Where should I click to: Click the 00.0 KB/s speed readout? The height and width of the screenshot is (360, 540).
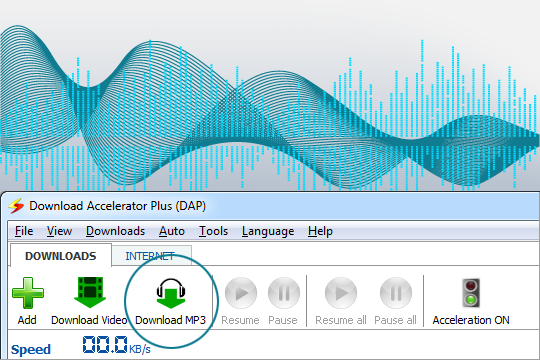(116, 345)
